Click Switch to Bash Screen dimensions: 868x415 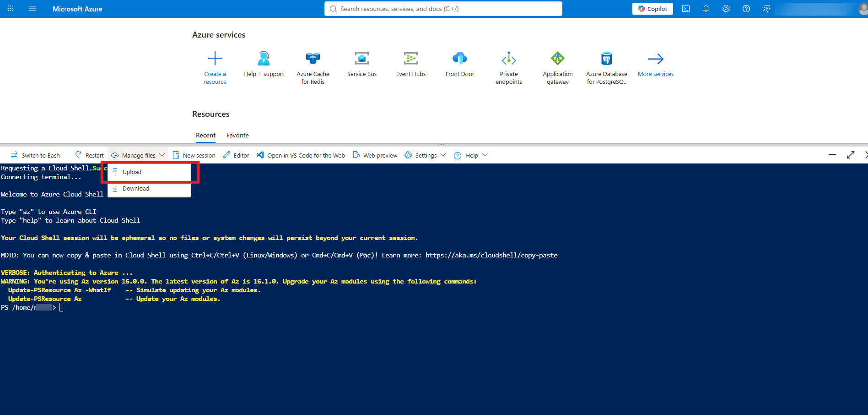click(35, 155)
